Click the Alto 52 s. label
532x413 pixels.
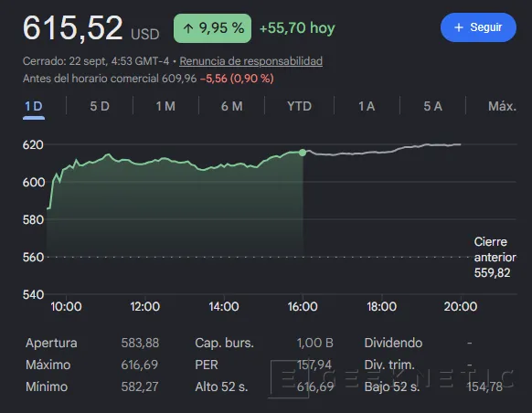(x=221, y=387)
